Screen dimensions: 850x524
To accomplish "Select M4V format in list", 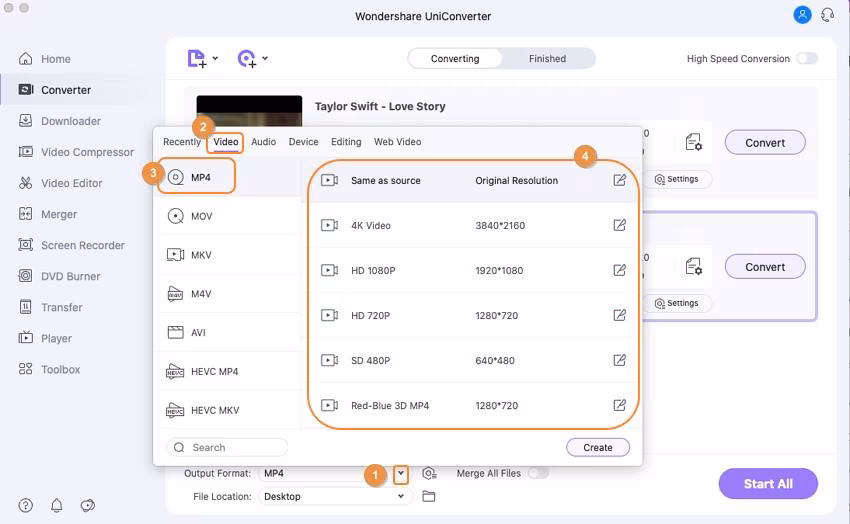I will (228, 294).
